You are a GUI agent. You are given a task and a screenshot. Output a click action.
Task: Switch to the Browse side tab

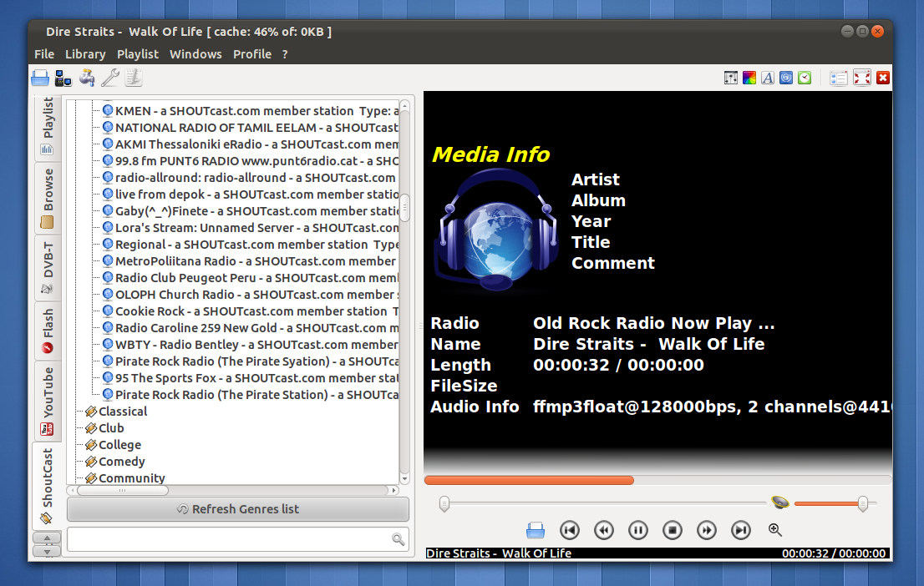[x=47, y=199]
